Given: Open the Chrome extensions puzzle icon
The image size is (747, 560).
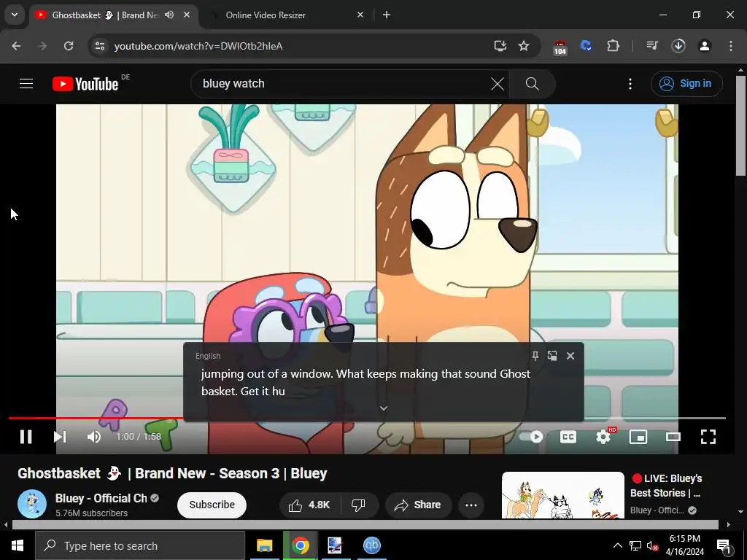Looking at the screenshot, I should pos(613,46).
